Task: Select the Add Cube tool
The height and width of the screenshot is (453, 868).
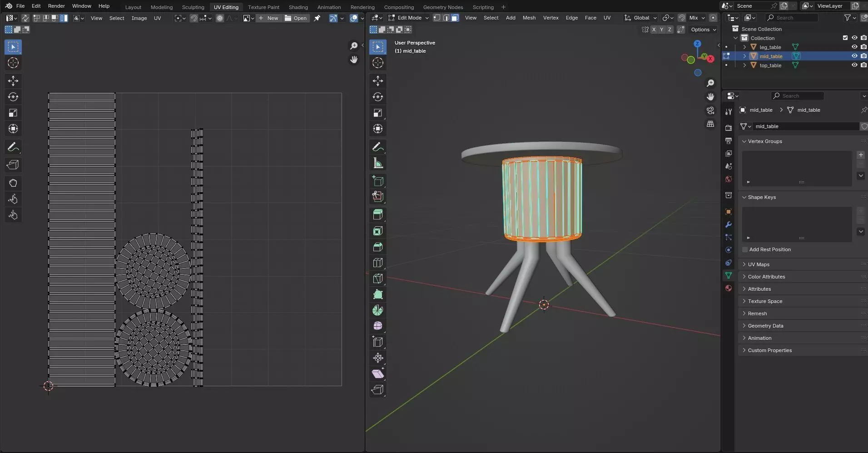Action: (378, 181)
